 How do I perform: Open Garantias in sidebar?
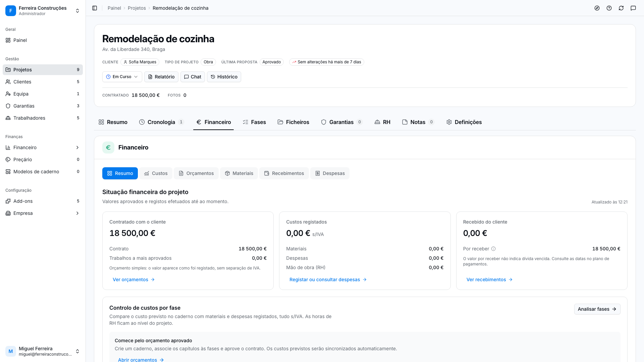coord(43,106)
